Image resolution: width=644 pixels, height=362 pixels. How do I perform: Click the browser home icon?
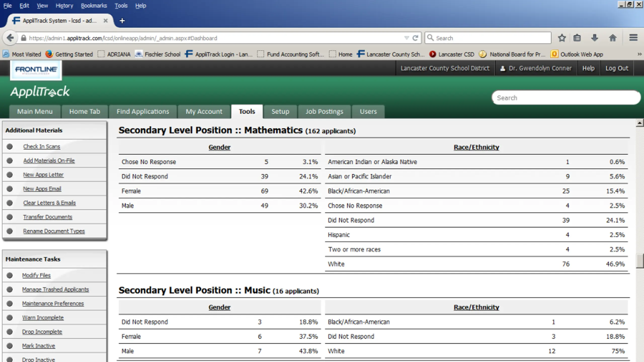(613, 38)
